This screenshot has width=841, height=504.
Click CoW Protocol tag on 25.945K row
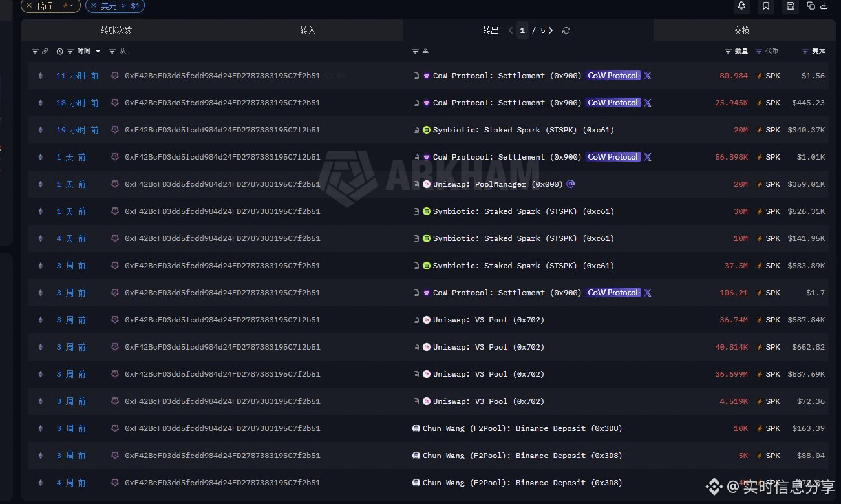pos(613,103)
